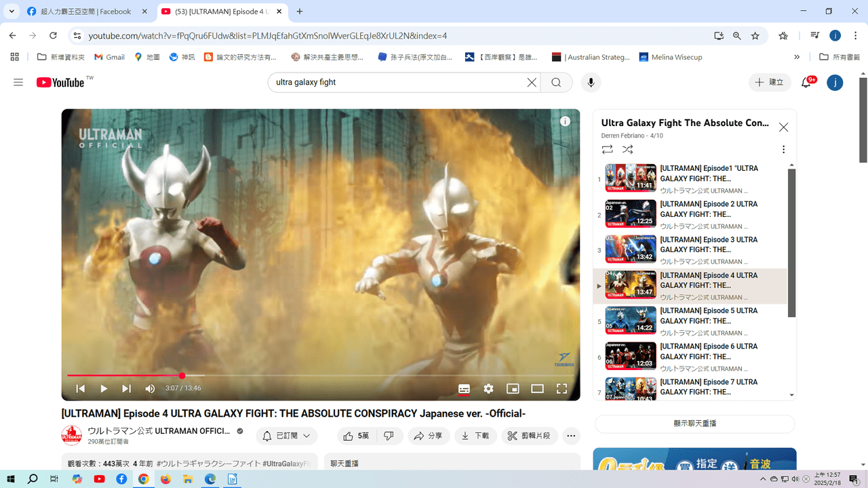Open more actions ellipsis below video
This screenshot has width=868, height=488.
[x=571, y=436]
